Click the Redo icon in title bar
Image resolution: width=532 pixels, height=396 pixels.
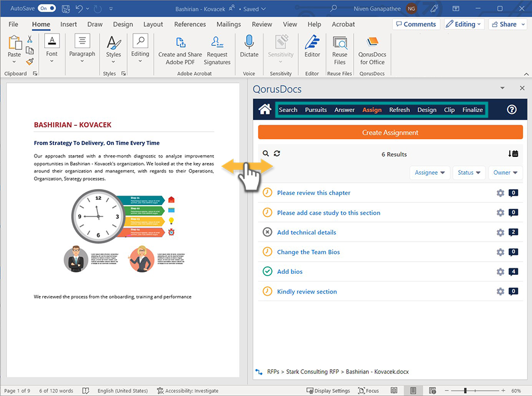(x=98, y=9)
